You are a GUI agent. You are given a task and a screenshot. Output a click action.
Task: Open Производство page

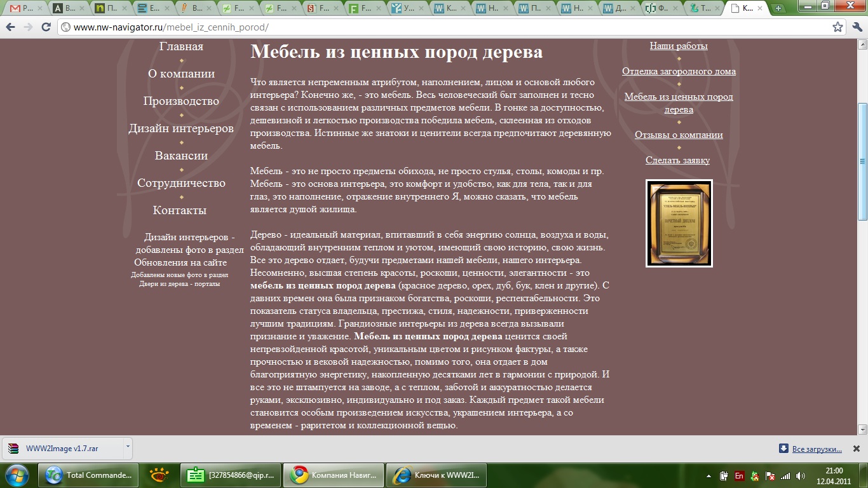(x=181, y=101)
